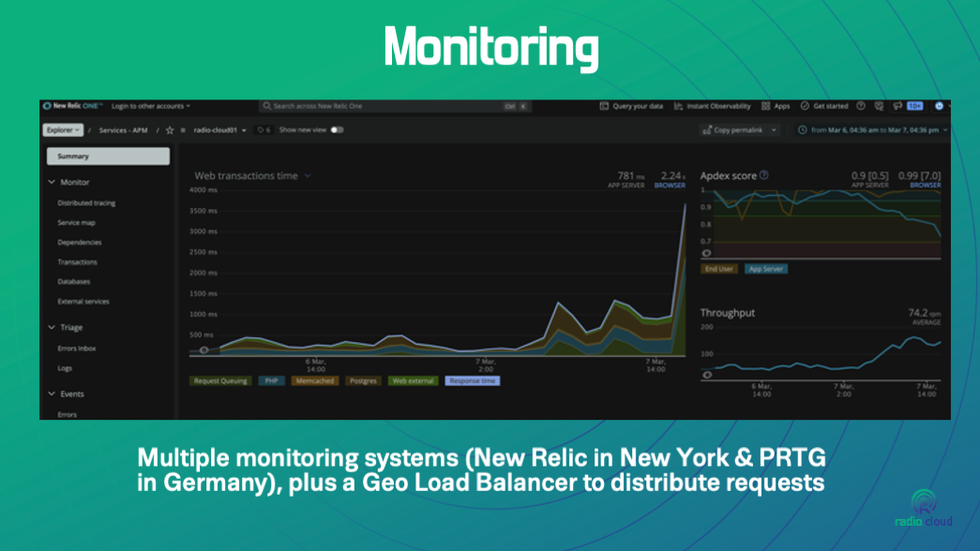Click the 74.2 rpm throughput average

coord(925,312)
